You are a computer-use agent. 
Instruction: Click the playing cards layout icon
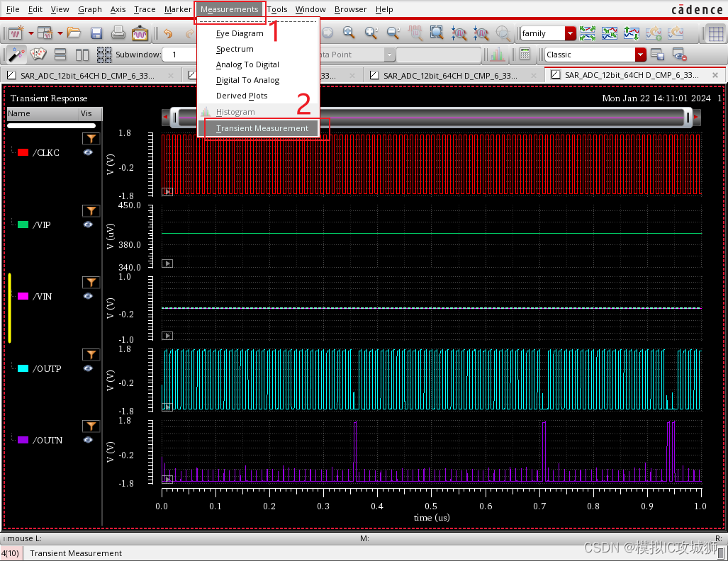click(x=38, y=55)
